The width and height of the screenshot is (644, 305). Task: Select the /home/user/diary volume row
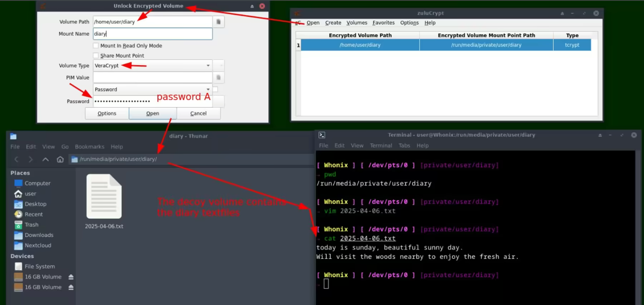[x=360, y=45]
